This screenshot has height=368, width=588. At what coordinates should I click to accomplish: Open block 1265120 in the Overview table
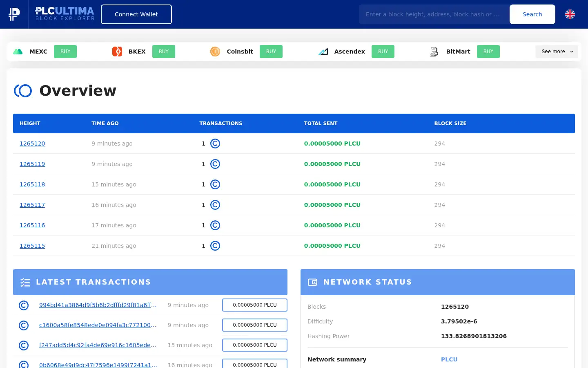[32, 144]
